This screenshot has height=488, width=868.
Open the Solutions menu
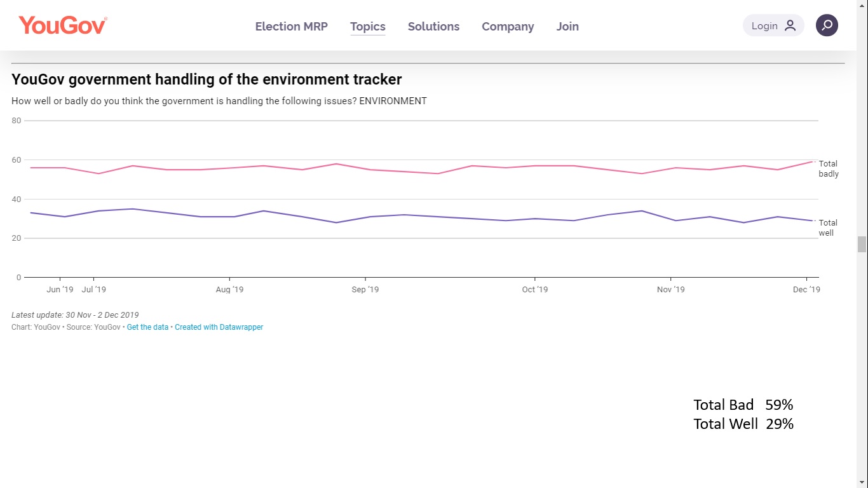[433, 26]
